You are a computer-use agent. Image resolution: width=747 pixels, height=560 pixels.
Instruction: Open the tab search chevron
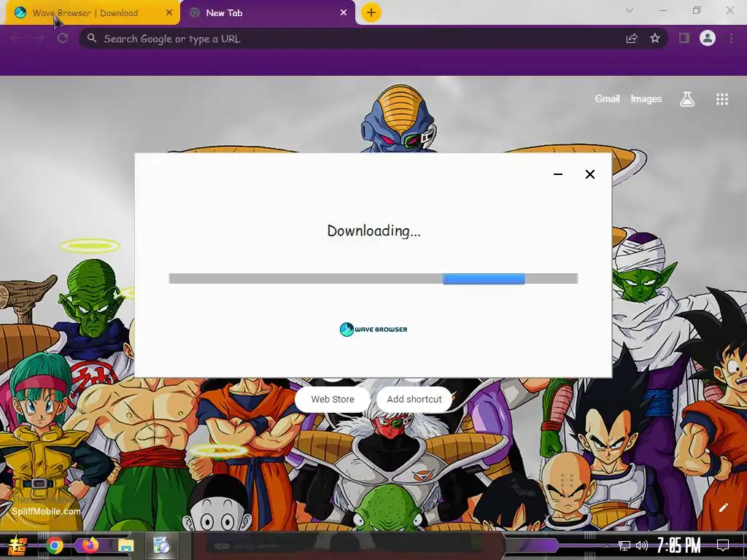630,10
